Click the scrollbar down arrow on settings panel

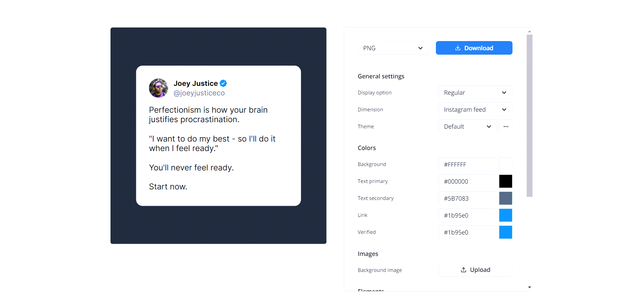pos(529,287)
